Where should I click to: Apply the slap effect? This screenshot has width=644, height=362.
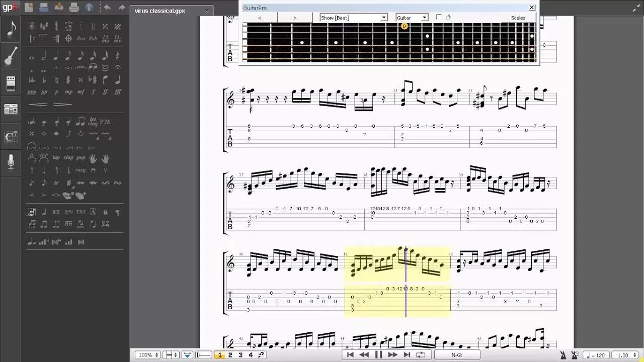click(68, 157)
